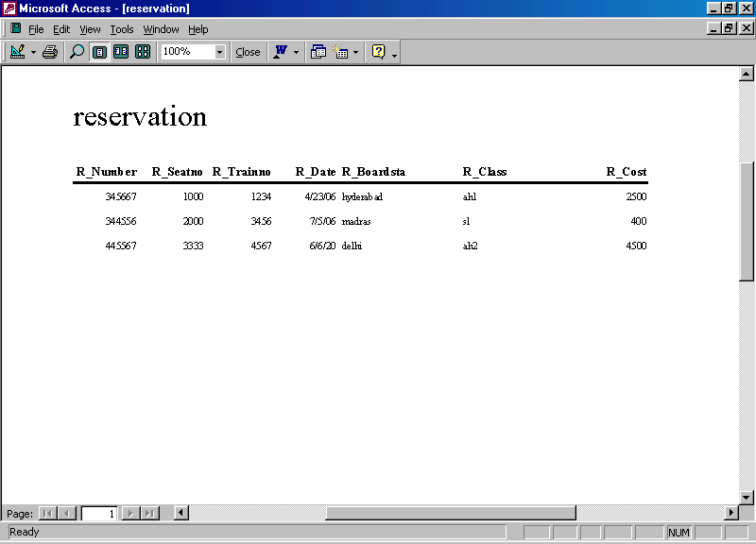Click the R_Number column header
This screenshot has width=756, height=544.
107,172
